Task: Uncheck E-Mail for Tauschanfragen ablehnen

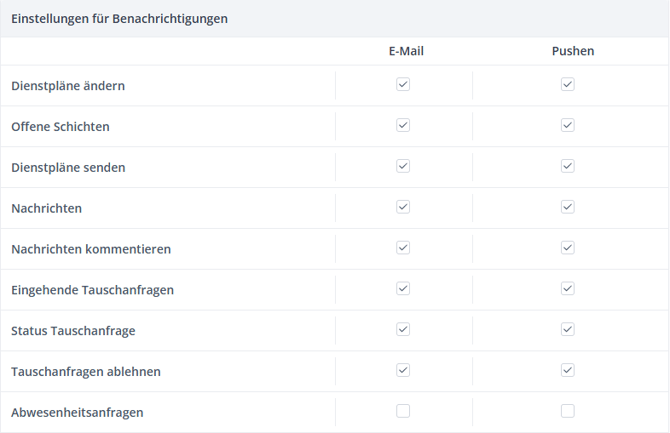Action: tap(403, 370)
